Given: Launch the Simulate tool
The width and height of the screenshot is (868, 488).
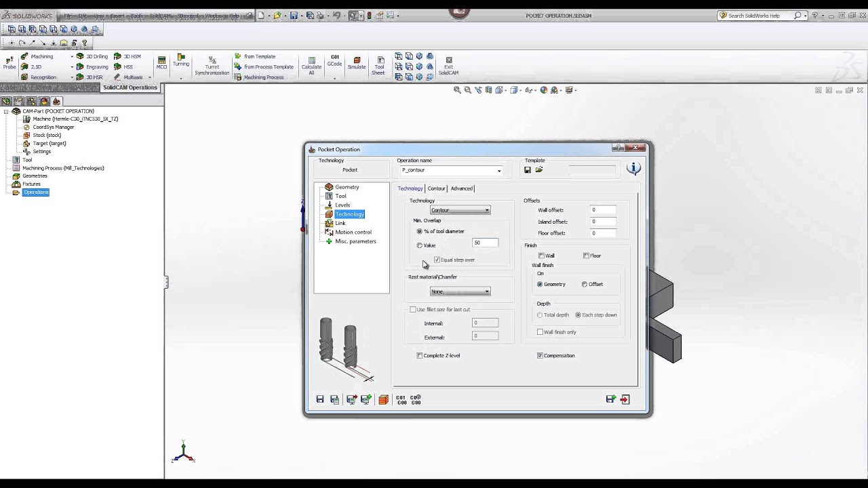Looking at the screenshot, I should click(357, 63).
